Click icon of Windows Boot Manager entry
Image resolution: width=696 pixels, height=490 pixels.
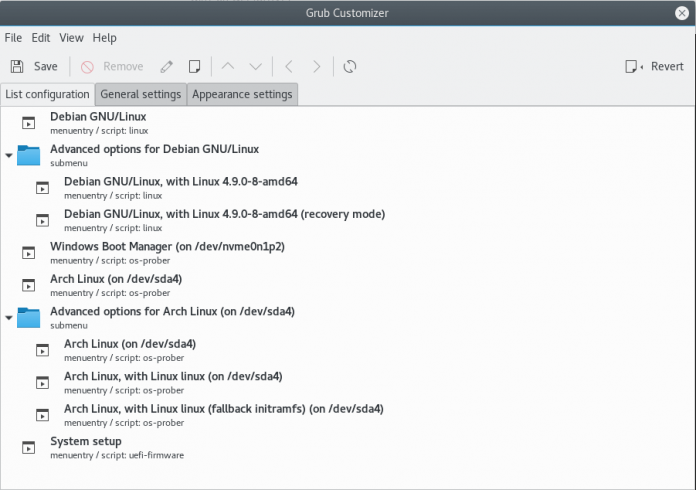(x=28, y=253)
